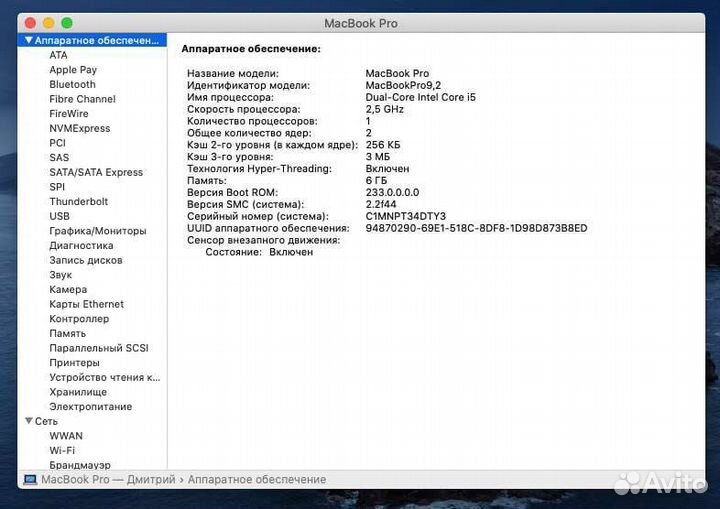Open the Камера entry
Viewport: 720px width, 509px height.
[68, 290]
